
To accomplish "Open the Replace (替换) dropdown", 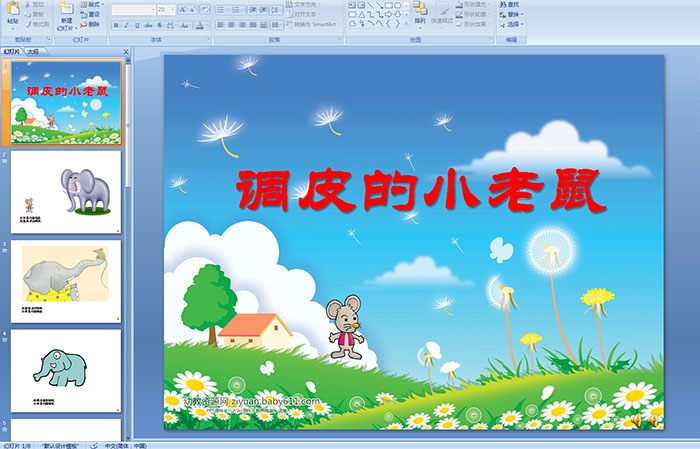I will point(512,14).
